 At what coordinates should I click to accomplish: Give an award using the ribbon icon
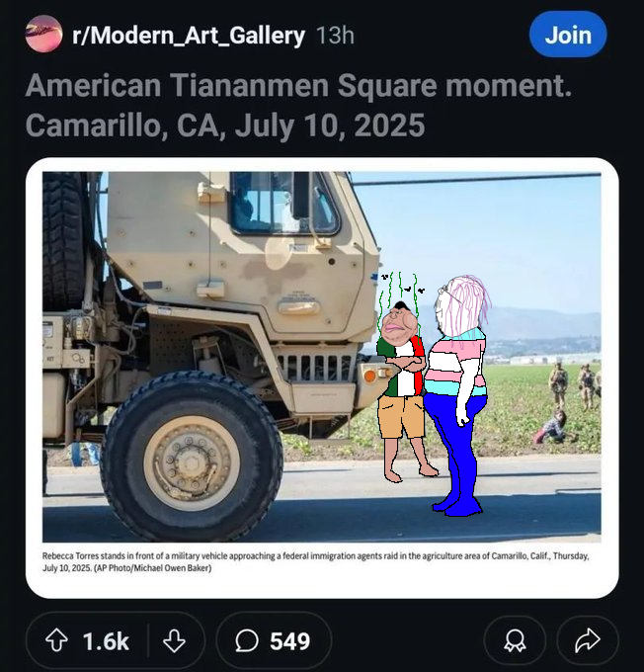(515, 640)
